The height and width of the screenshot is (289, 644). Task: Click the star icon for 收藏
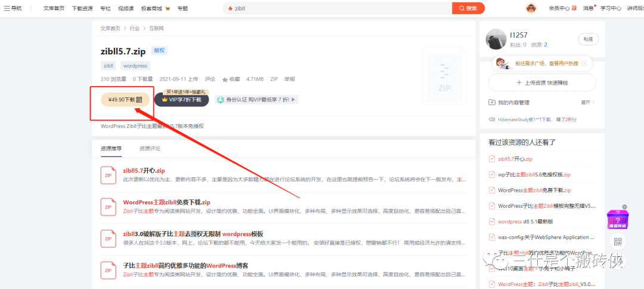[x=225, y=79]
